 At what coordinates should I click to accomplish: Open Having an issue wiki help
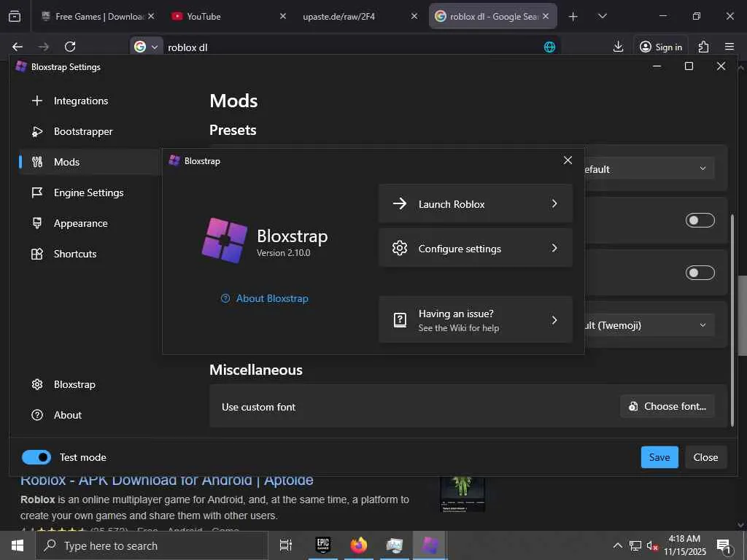476,319
